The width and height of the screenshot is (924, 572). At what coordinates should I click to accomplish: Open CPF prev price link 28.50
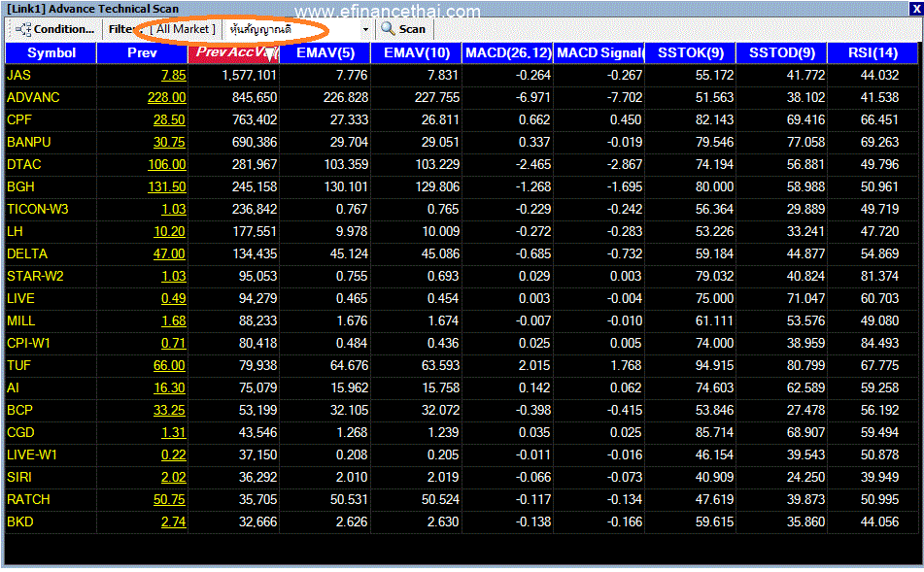(169, 120)
